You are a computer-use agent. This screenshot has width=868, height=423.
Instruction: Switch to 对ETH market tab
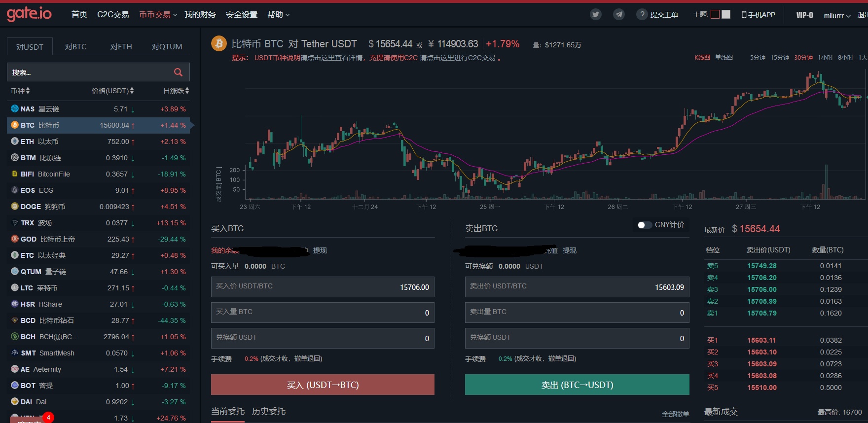[x=121, y=46]
